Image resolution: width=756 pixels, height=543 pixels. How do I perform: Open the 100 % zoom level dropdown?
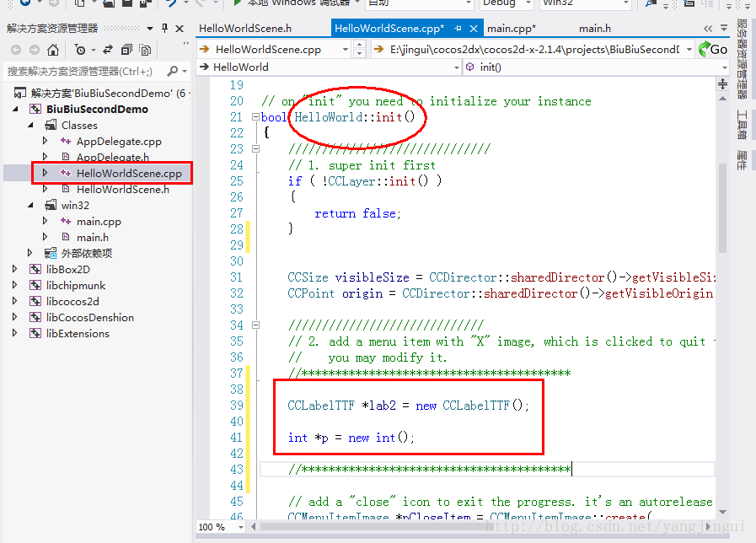coord(241,527)
